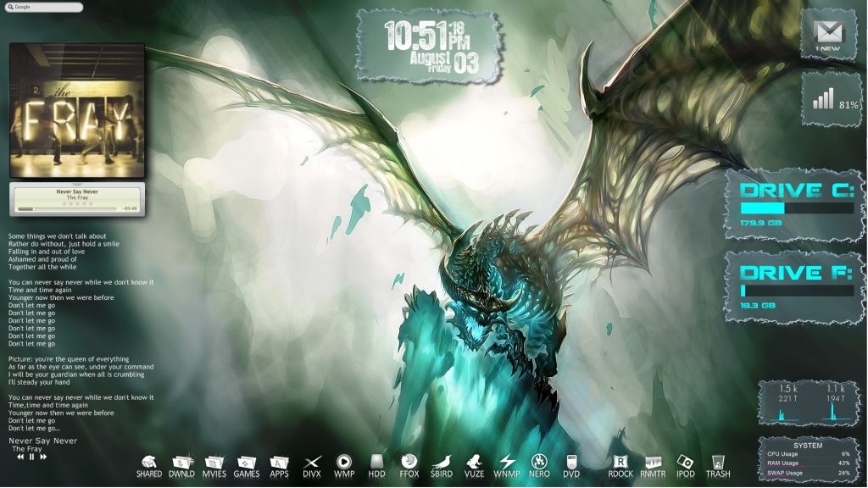Open the DWNLD downloads folder icon

(x=181, y=467)
